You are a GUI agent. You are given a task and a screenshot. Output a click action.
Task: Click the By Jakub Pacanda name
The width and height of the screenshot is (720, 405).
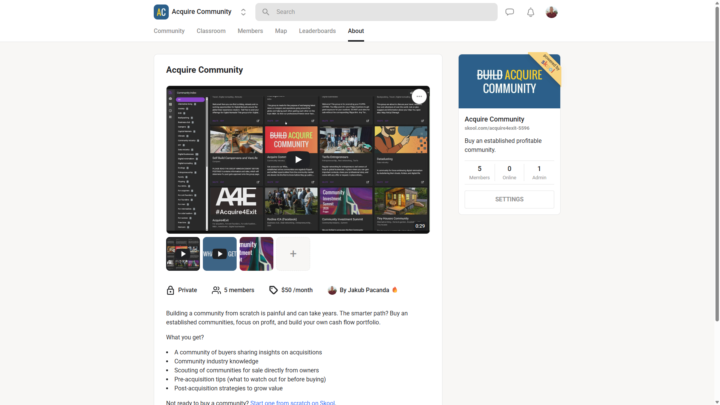pos(364,290)
